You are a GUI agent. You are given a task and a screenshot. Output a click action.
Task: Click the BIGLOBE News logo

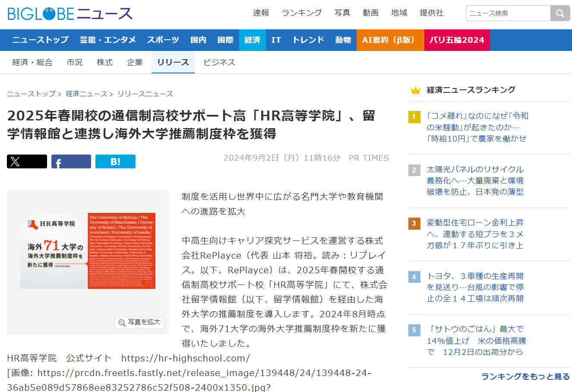click(70, 14)
